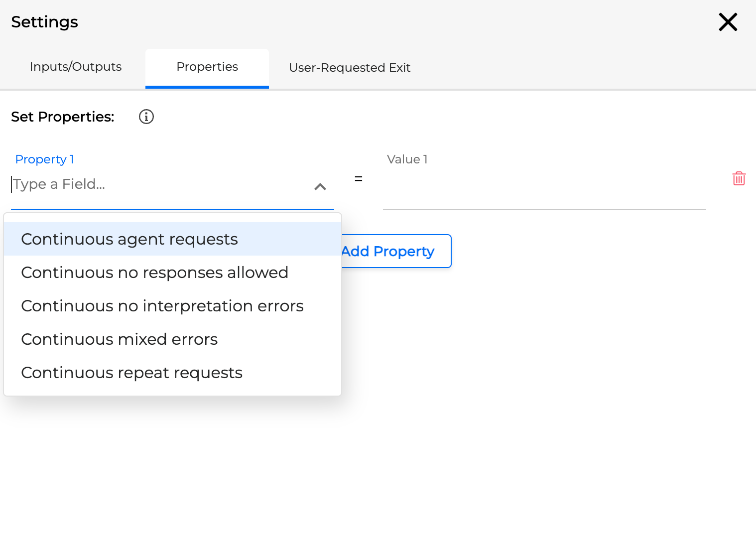Click the equals sign between property and value
Image resolution: width=756 pixels, height=557 pixels.
point(358,178)
